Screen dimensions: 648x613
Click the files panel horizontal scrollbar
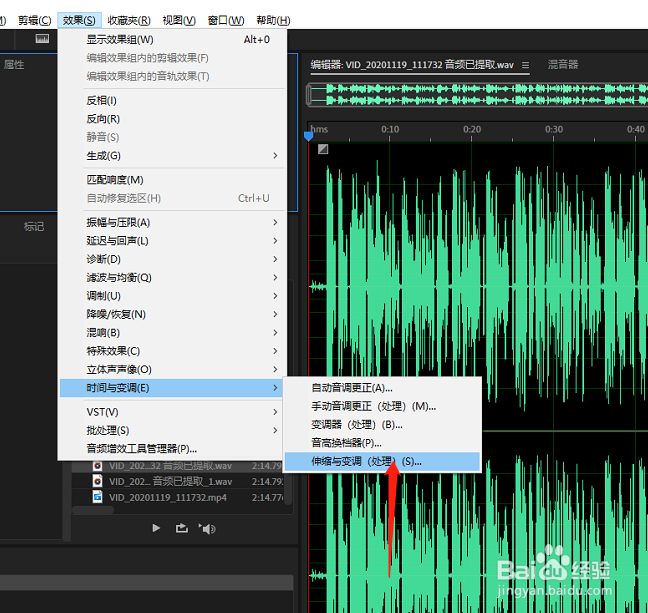click(x=93, y=510)
